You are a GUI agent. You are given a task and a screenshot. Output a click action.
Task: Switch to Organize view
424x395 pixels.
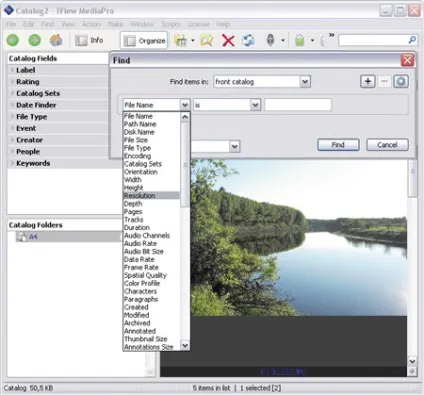[x=144, y=41]
